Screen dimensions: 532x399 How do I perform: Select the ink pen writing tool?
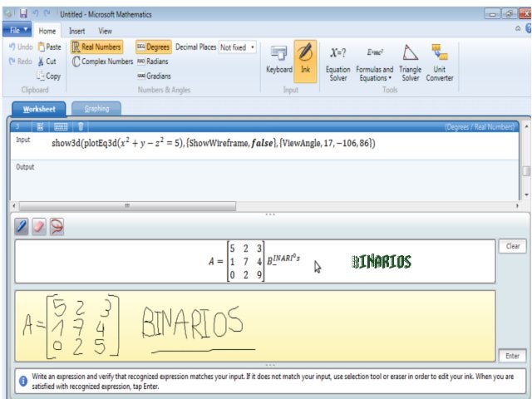pyautogui.click(x=22, y=225)
